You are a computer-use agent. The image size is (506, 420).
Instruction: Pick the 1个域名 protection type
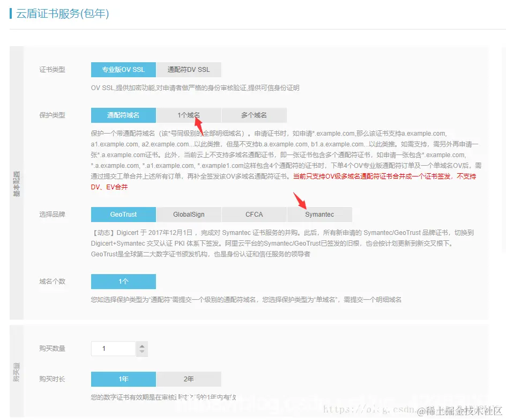[x=189, y=115]
